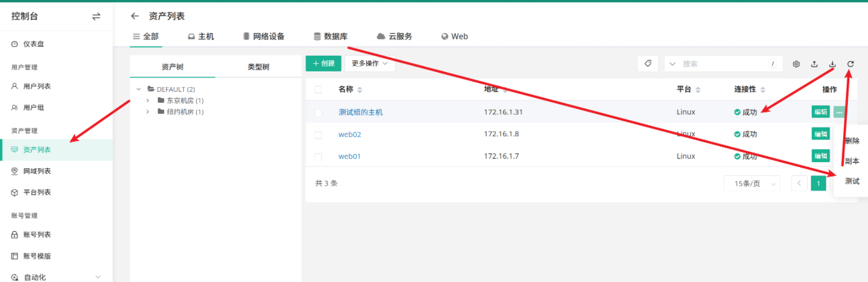Click the refresh table icon
This screenshot has width=868, height=282.
pos(850,64)
